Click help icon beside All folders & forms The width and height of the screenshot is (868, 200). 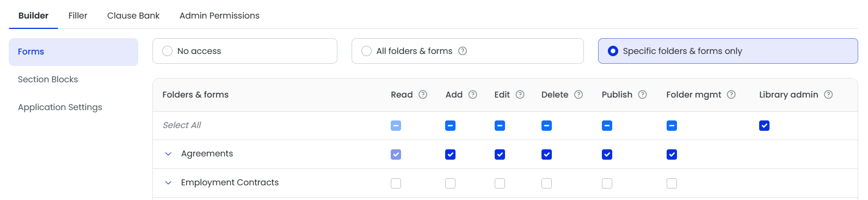point(463,51)
